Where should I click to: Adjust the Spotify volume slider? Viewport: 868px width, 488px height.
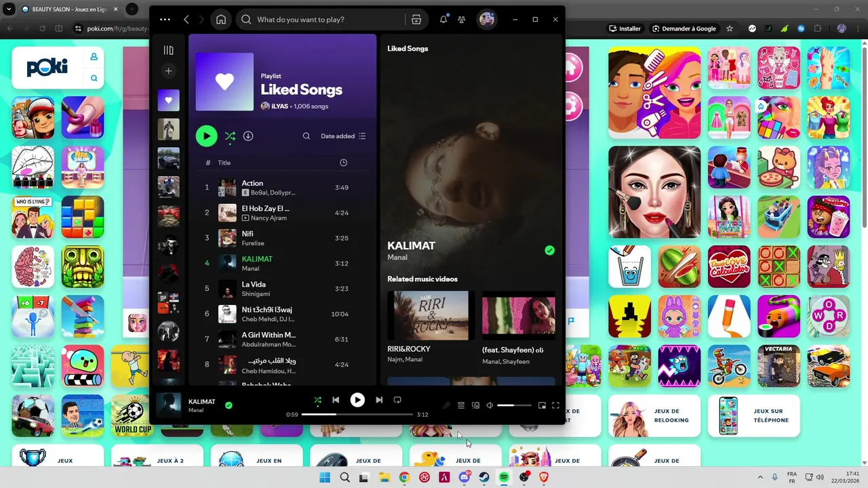[515, 405]
